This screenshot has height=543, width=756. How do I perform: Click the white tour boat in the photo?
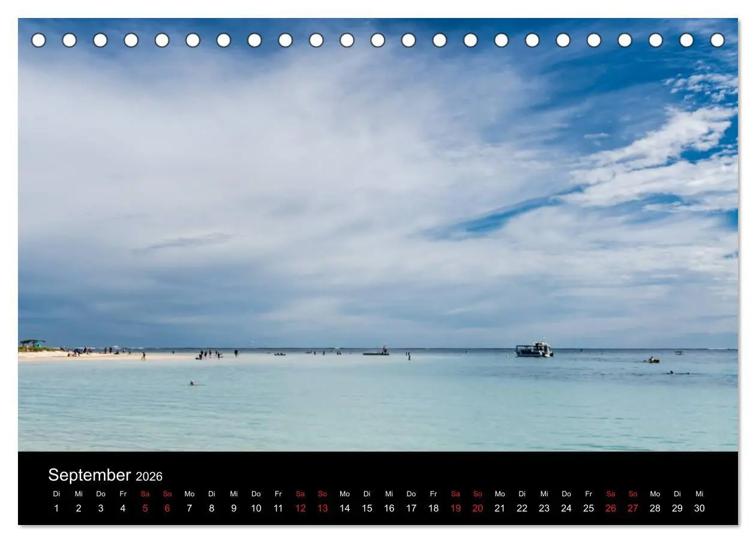coord(534,350)
